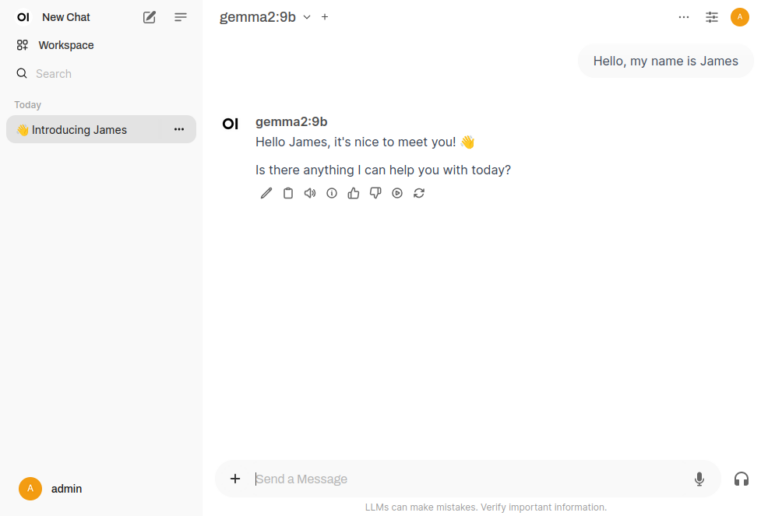
Task: Show generation info icon
Action: [332, 193]
